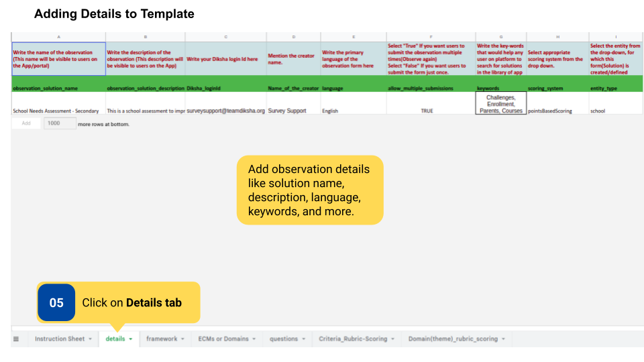Select the pointsBasedScoring cell
This screenshot has height=362, width=644.
[549, 111]
